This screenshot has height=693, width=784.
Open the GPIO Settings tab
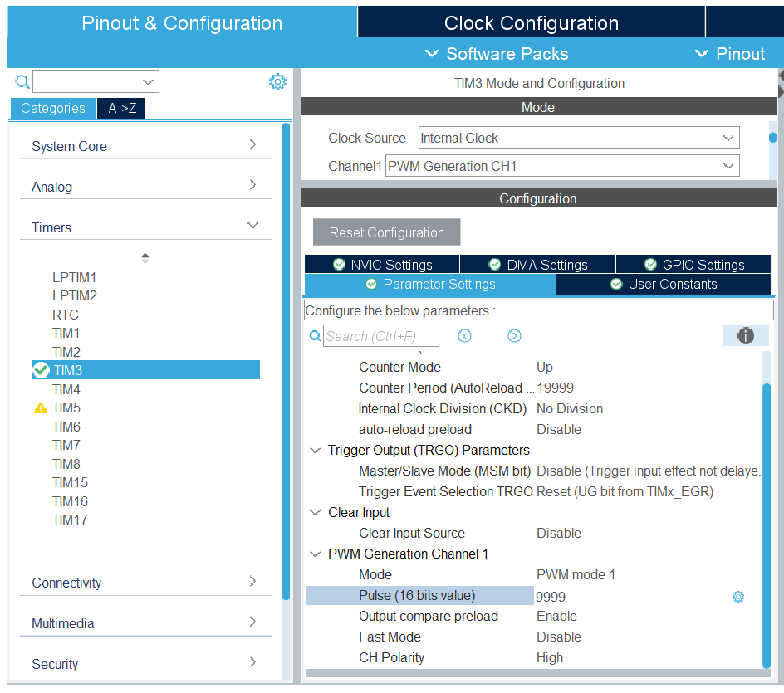click(x=693, y=265)
